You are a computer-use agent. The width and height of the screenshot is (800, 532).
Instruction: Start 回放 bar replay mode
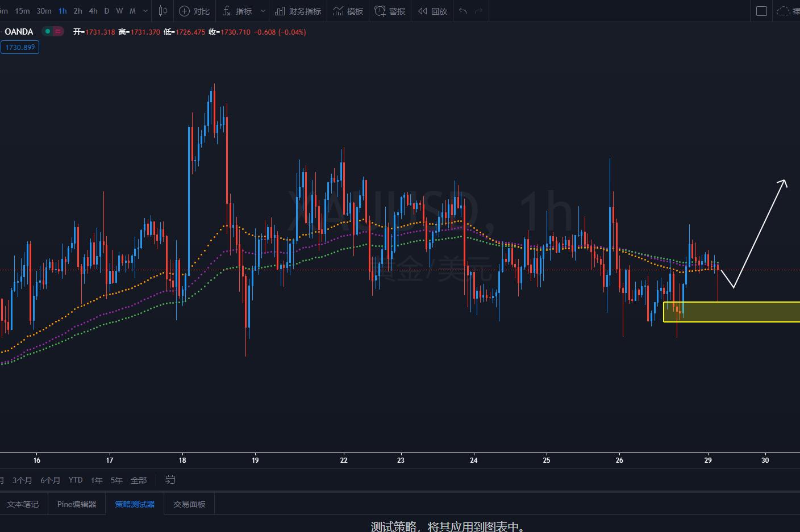[x=432, y=11]
